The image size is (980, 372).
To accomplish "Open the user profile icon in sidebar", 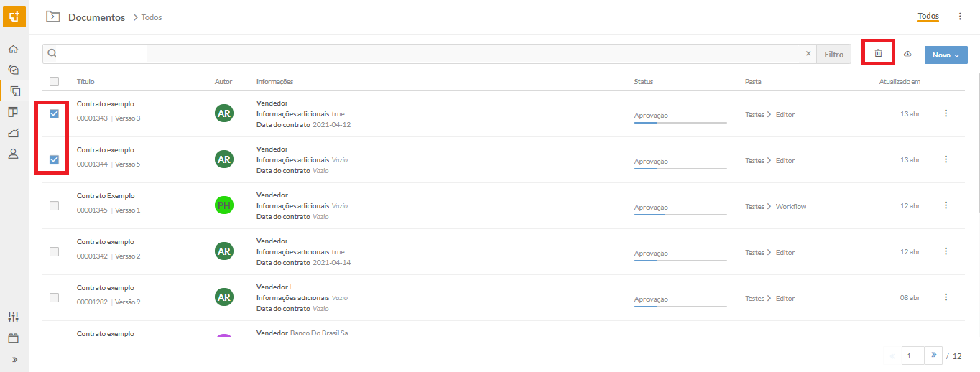I will tap(13, 154).
